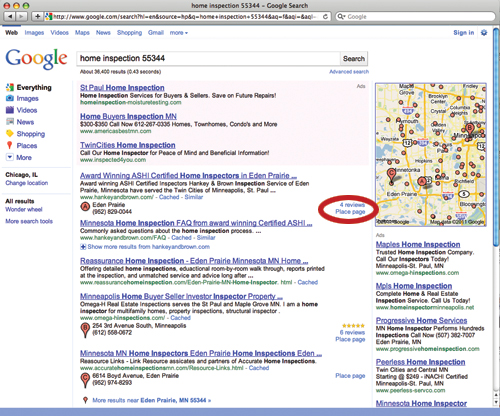
Task: Click the Google search query input field
Action: coord(208,59)
